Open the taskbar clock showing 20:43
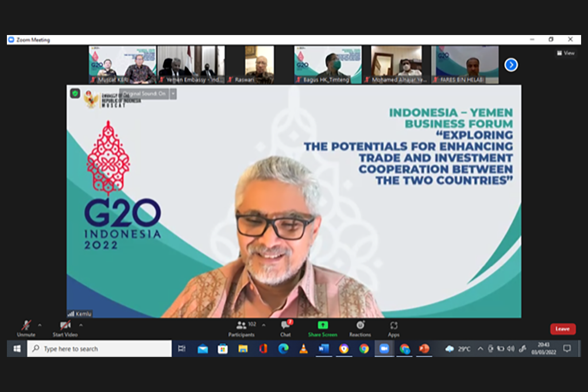Screen dimensions: 588x392 click(x=543, y=348)
